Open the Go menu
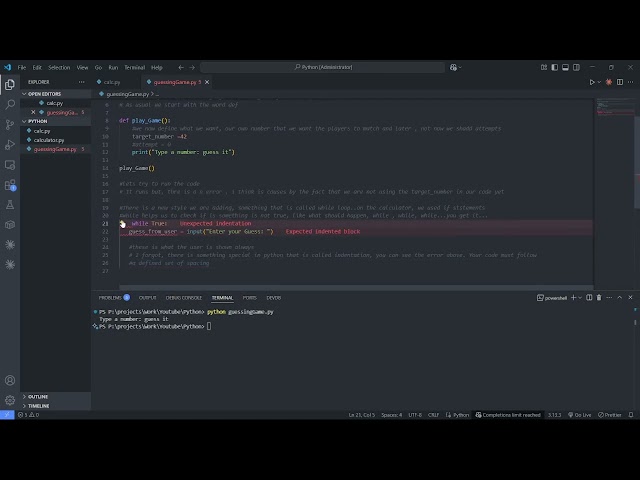The height and width of the screenshot is (480, 640). pos(98,67)
